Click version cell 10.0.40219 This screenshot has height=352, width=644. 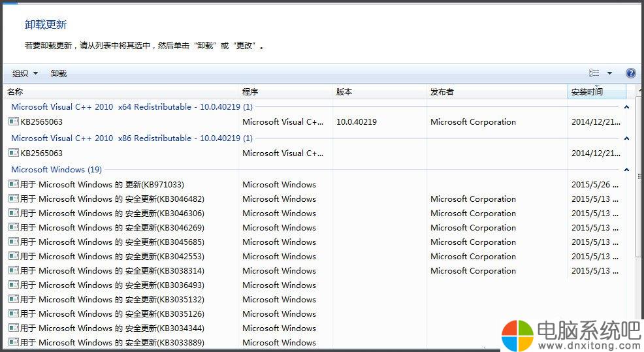click(x=357, y=121)
